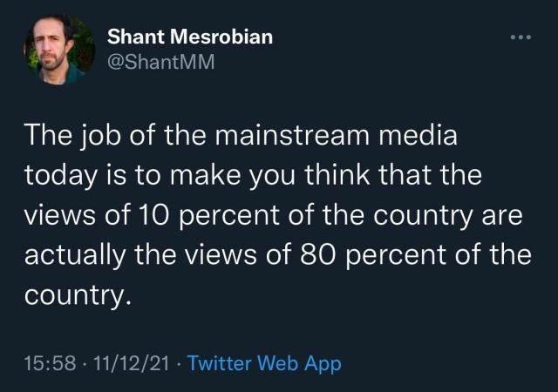
Task: Click the line beginning "actually the views"
Action: 277,256
